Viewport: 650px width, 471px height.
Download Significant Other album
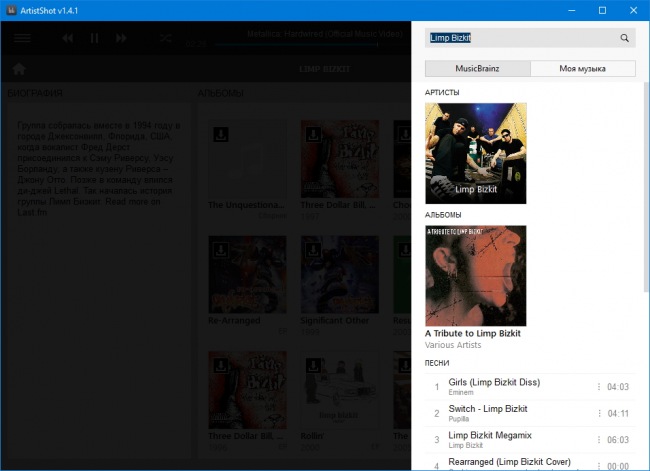click(313, 250)
